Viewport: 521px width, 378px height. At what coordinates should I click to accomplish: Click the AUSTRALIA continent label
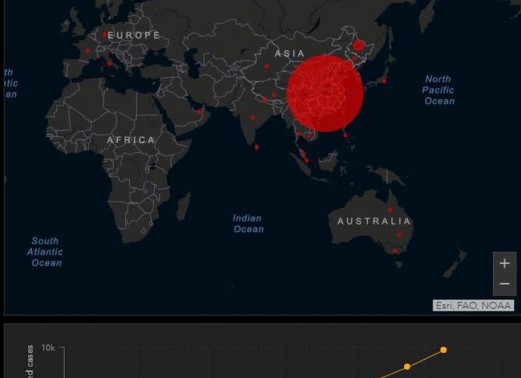point(374,221)
